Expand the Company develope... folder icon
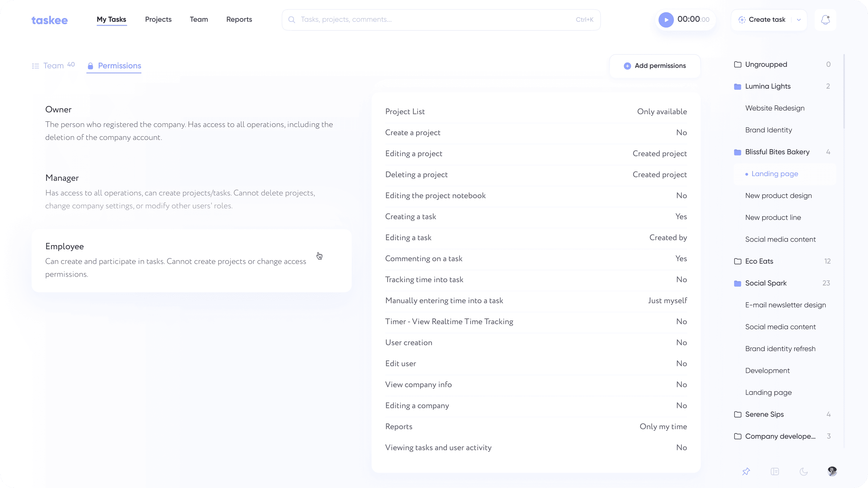This screenshot has height=488, width=868. coord(738,437)
